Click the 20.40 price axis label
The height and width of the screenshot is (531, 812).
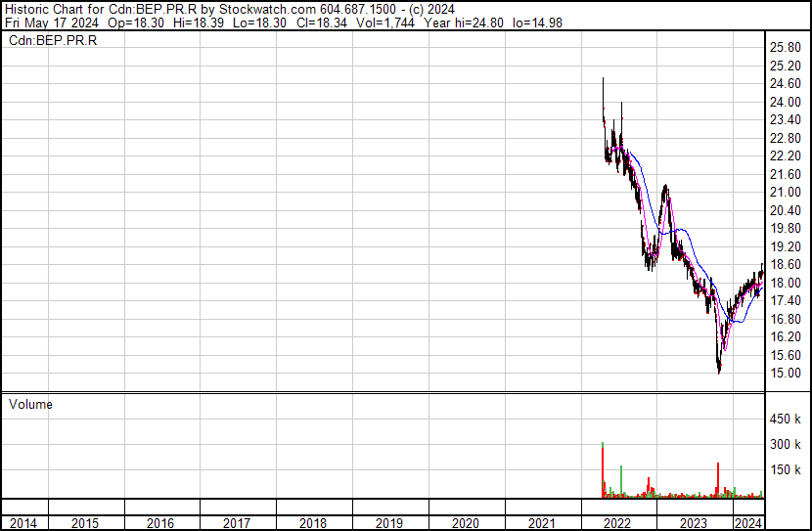pos(786,210)
